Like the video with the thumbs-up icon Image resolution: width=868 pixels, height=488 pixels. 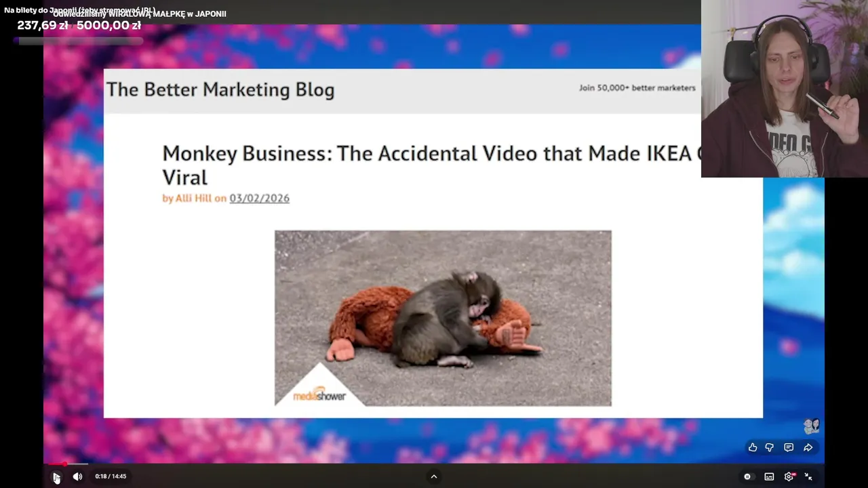tap(753, 447)
